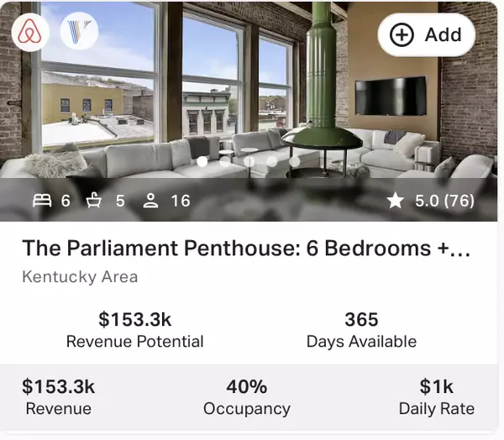Image resolution: width=504 pixels, height=440 pixels.
Task: Click the bathtub icon showing 5 baths
Action: [97, 201]
